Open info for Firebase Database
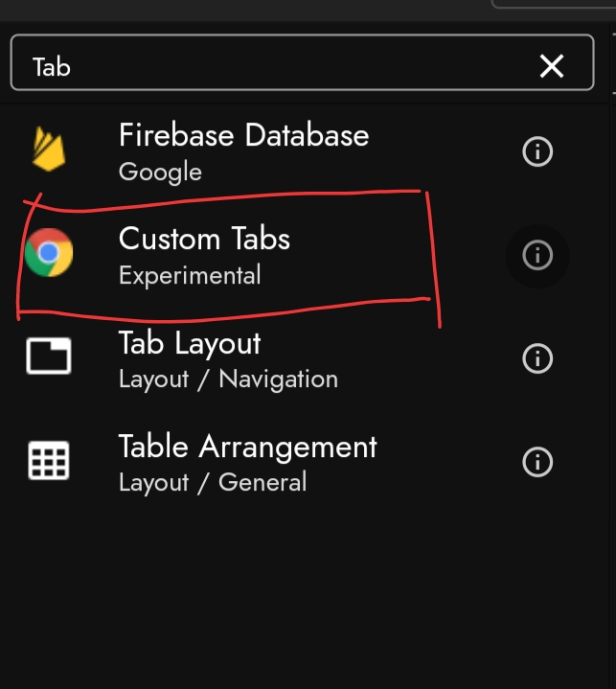The image size is (616, 689). click(x=537, y=151)
